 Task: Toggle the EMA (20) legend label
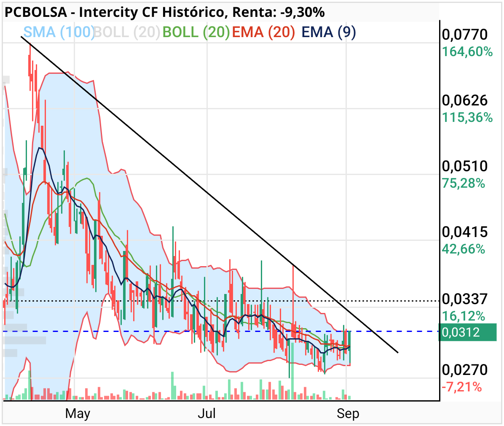pos(263,32)
